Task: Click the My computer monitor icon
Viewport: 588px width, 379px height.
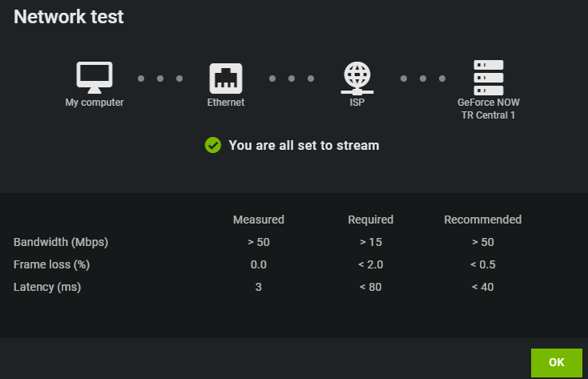Action: (95, 77)
